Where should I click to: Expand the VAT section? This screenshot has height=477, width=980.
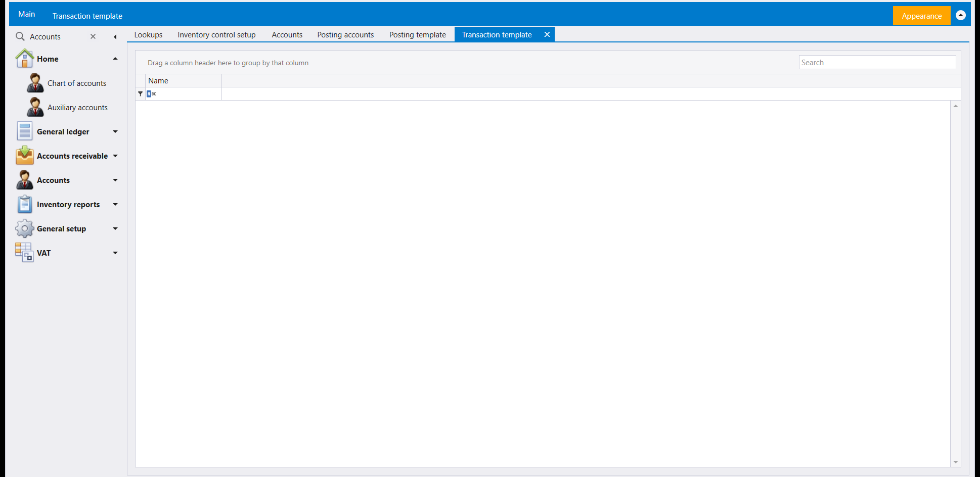[115, 253]
